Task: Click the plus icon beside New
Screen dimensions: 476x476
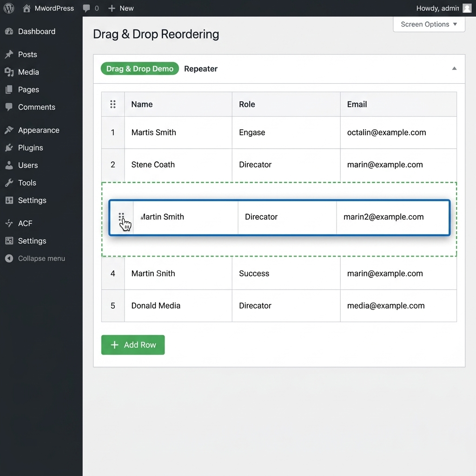Action: tap(112, 8)
